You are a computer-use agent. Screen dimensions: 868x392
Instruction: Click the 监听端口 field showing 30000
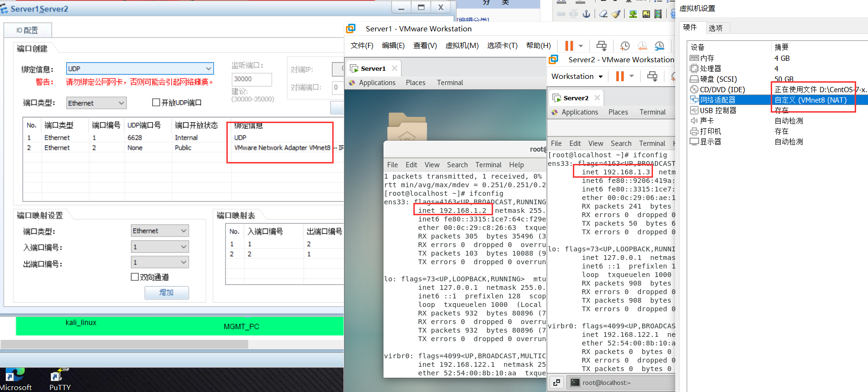click(252, 79)
